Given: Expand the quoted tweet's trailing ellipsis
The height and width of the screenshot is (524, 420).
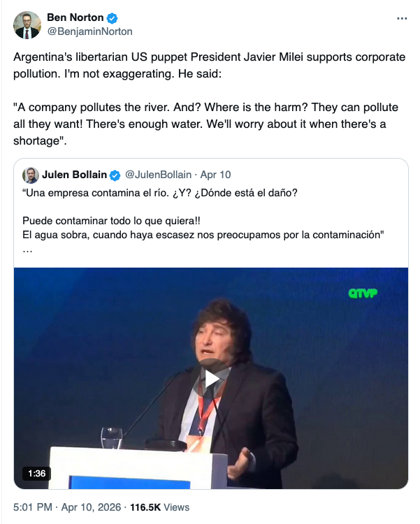Looking at the screenshot, I should click(x=27, y=249).
